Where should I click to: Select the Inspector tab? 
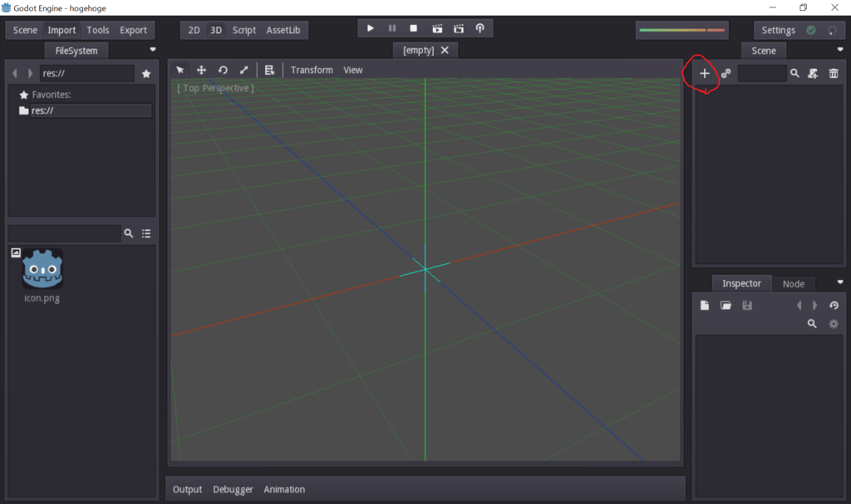click(x=741, y=283)
